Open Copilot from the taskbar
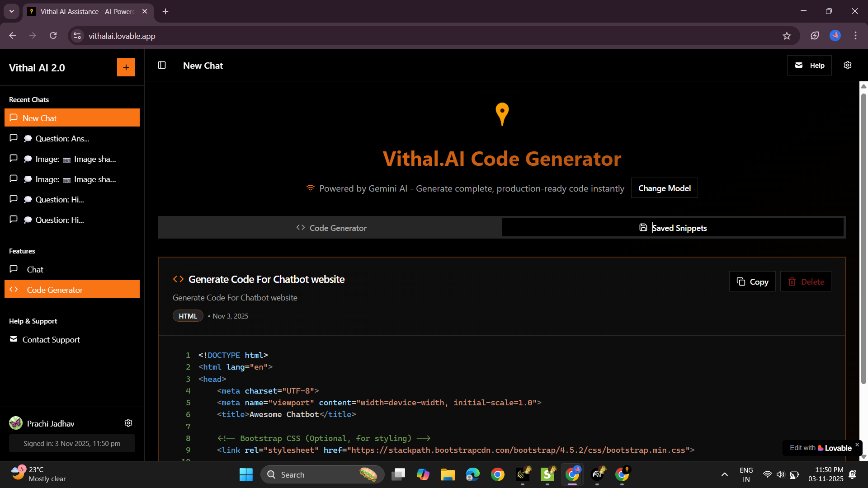The height and width of the screenshot is (488, 868). point(423,474)
